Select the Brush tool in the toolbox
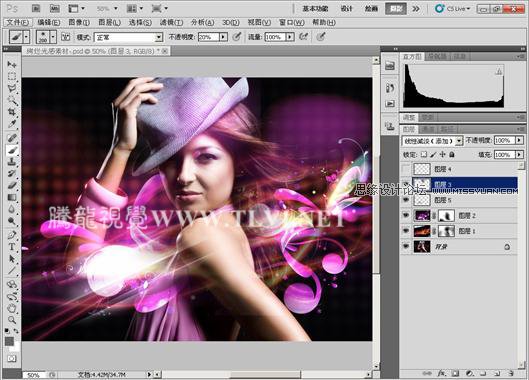 click(x=12, y=150)
